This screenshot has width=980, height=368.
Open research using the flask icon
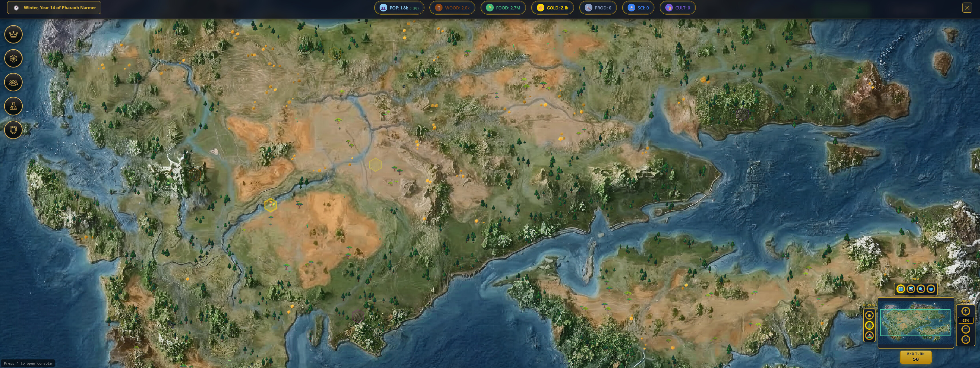point(13,106)
